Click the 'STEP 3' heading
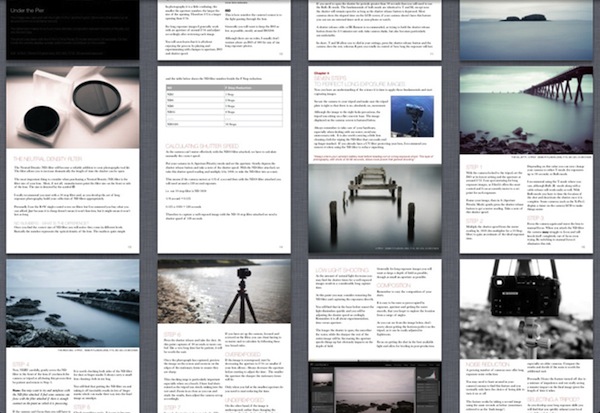This screenshot has width=600, height=413. tap(535, 218)
